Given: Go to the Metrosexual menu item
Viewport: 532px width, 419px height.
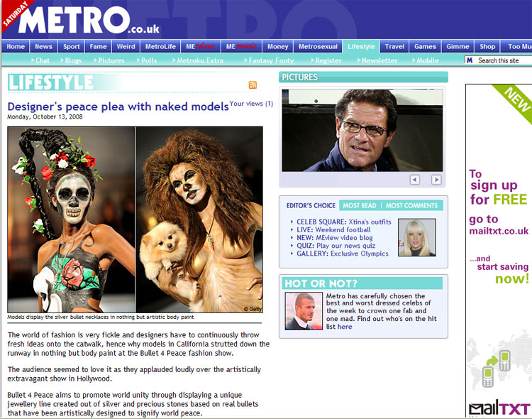Looking at the screenshot, I should click(318, 47).
